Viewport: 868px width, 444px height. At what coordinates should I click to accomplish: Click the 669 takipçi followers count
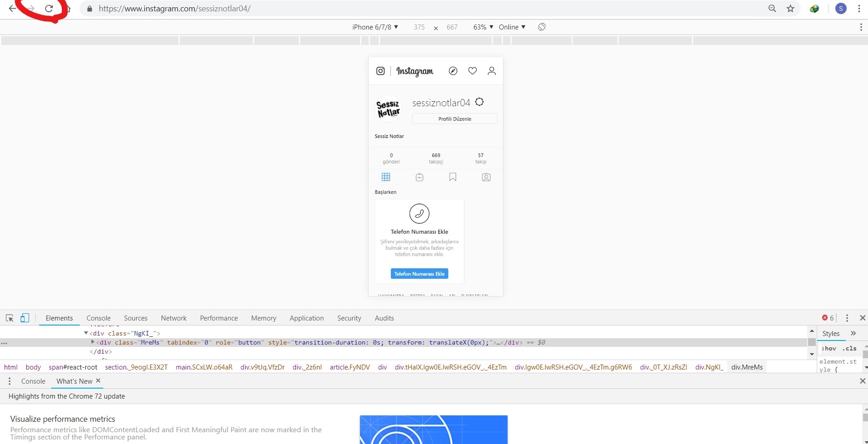pyautogui.click(x=436, y=158)
